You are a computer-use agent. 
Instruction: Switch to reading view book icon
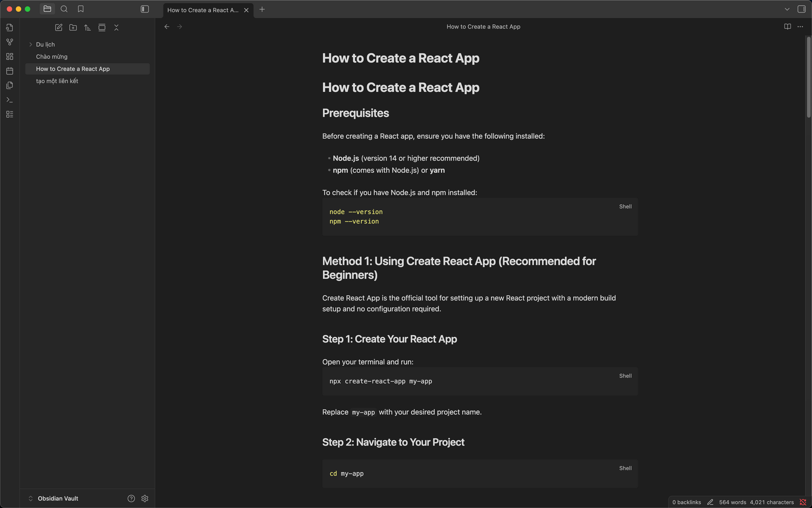point(787,26)
